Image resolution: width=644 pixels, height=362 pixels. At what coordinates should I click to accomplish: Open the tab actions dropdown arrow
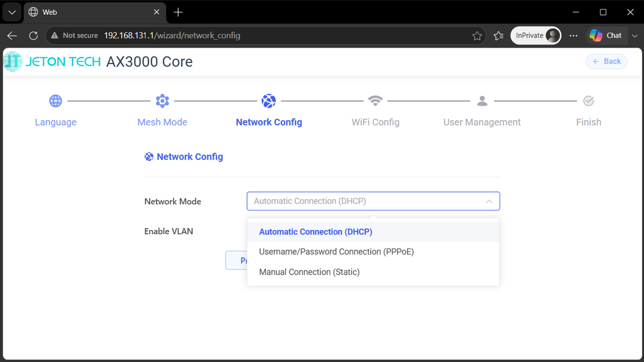12,12
